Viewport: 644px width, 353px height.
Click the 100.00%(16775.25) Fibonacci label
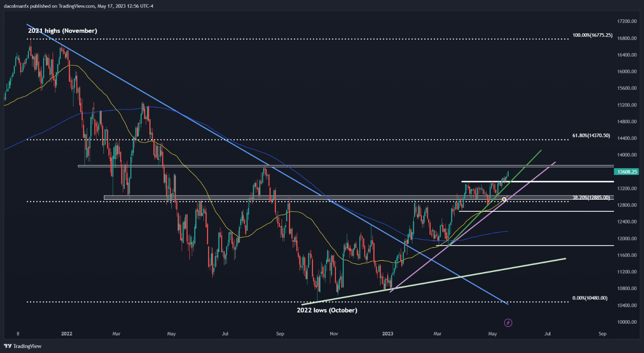[x=592, y=35]
